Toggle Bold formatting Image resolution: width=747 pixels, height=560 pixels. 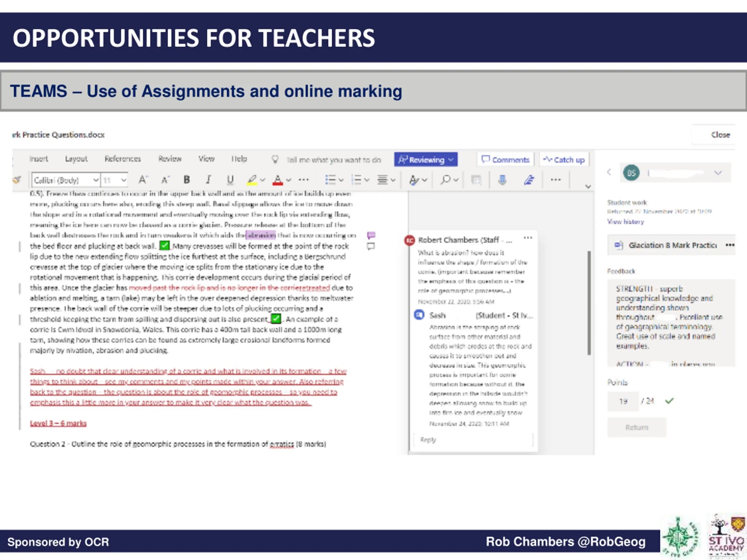(186, 180)
